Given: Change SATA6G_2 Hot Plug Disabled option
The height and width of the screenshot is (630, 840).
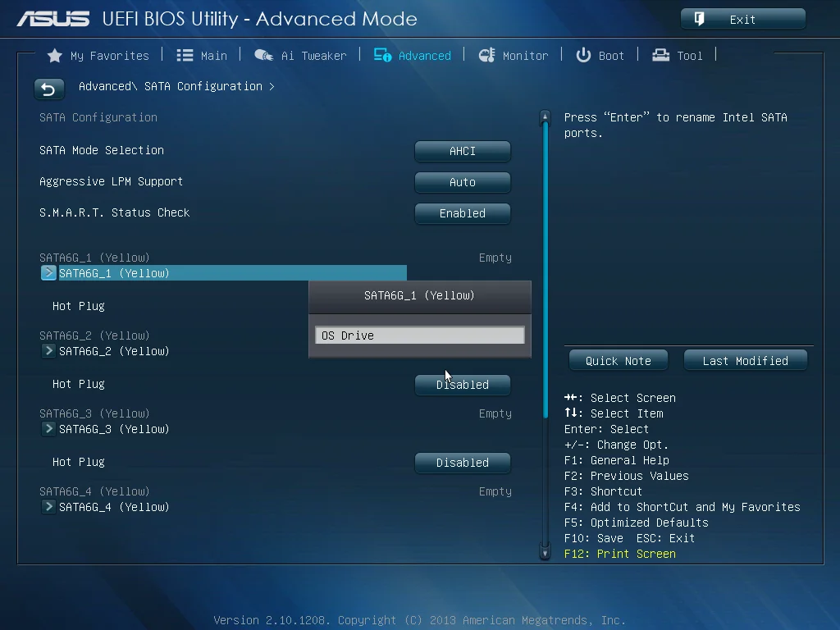Looking at the screenshot, I should pyautogui.click(x=463, y=385).
